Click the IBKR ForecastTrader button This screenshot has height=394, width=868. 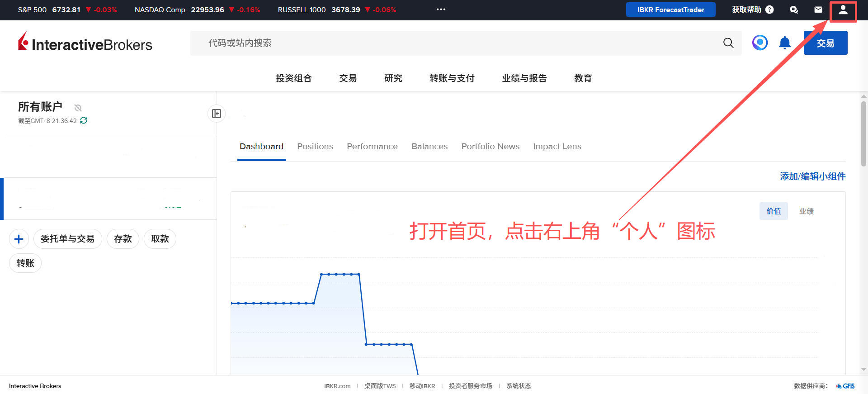click(x=670, y=9)
